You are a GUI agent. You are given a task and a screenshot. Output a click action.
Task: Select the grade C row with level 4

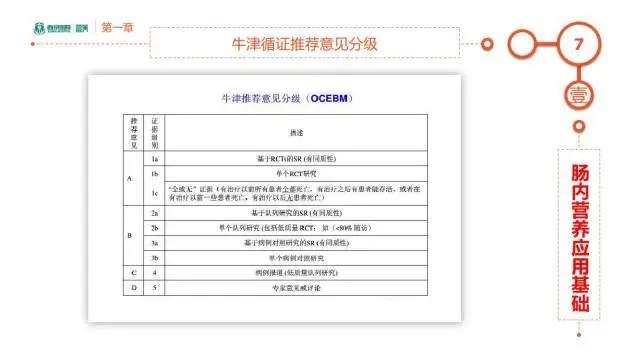coord(276,273)
